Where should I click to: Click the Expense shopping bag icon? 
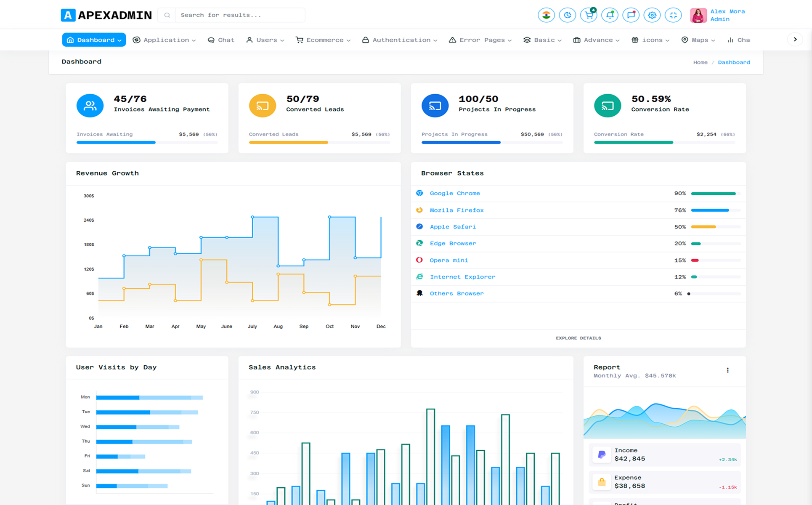(602, 482)
